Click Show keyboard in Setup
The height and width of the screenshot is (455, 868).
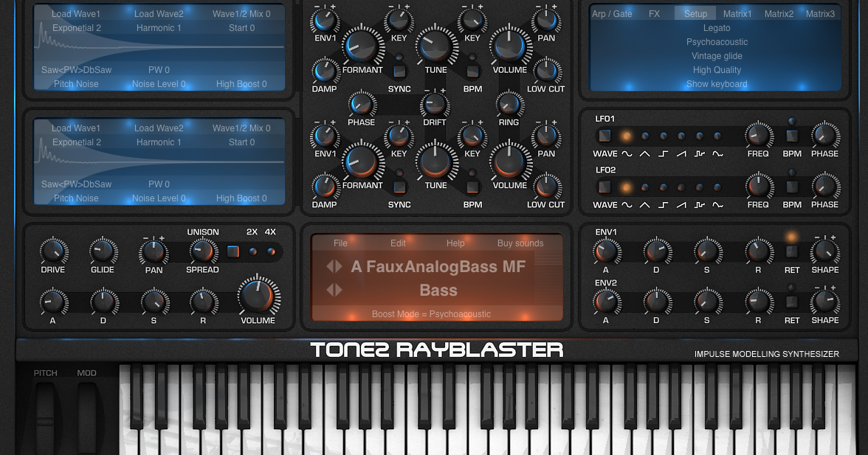tap(717, 84)
